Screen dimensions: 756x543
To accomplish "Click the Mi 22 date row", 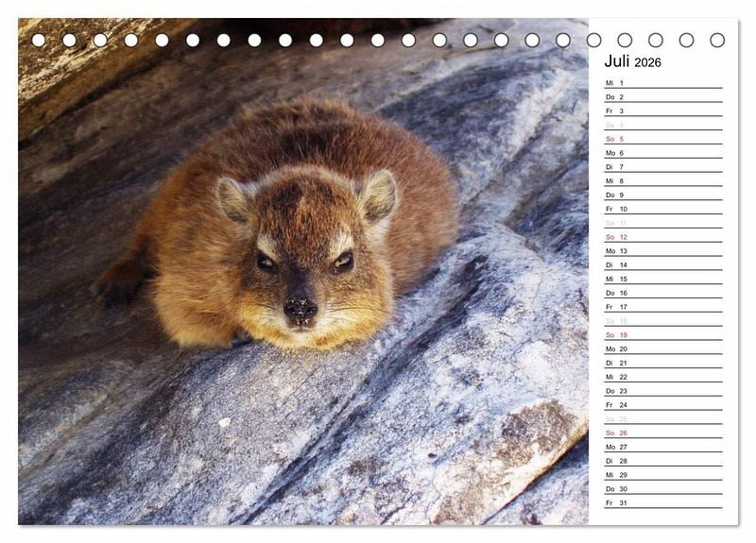I will 662,377.
